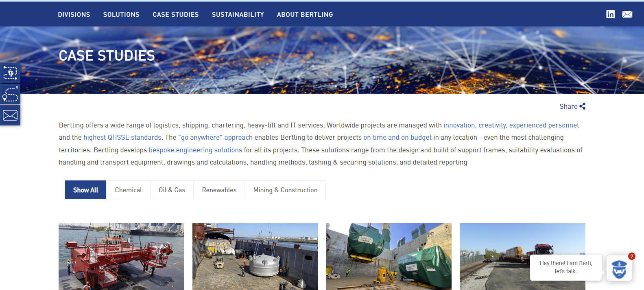This screenshot has width=644, height=290.
Task: Open the Divisions menu
Action: [x=74, y=15]
